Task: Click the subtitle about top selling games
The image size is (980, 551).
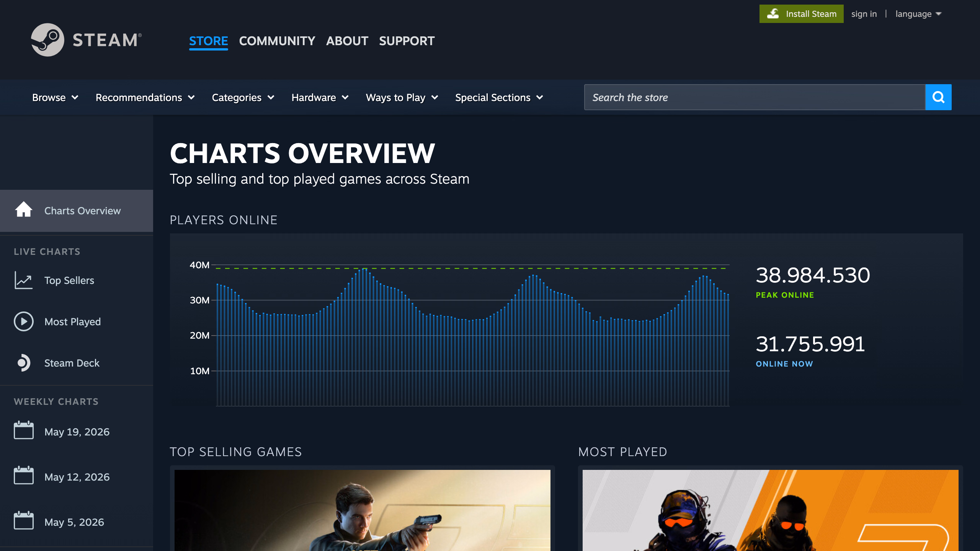Action: [x=320, y=179]
